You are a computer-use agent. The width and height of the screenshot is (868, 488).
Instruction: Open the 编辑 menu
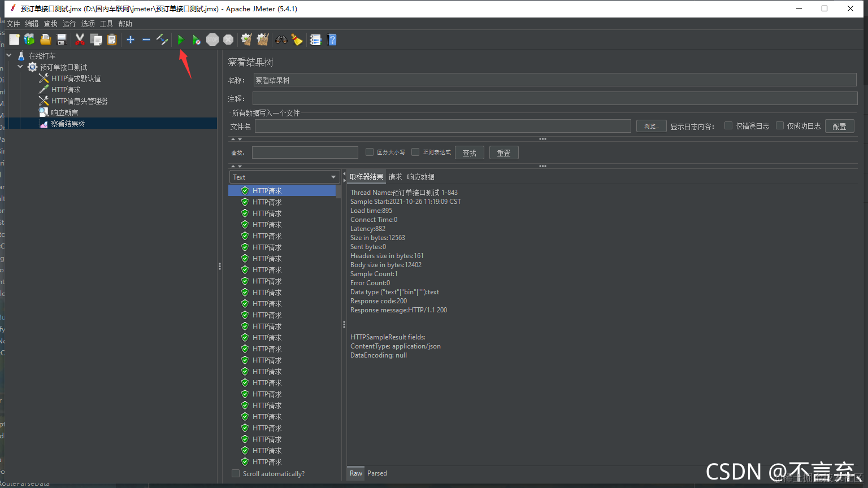32,24
